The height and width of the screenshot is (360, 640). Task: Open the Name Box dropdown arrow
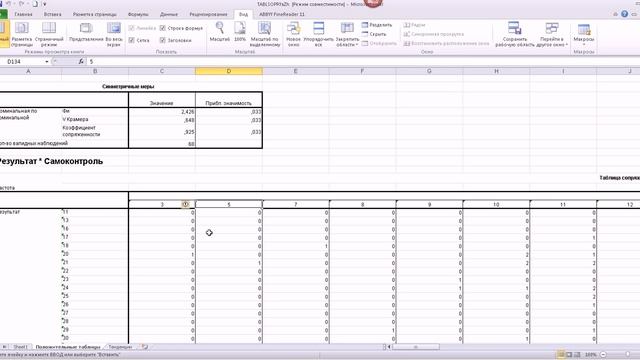pos(47,62)
